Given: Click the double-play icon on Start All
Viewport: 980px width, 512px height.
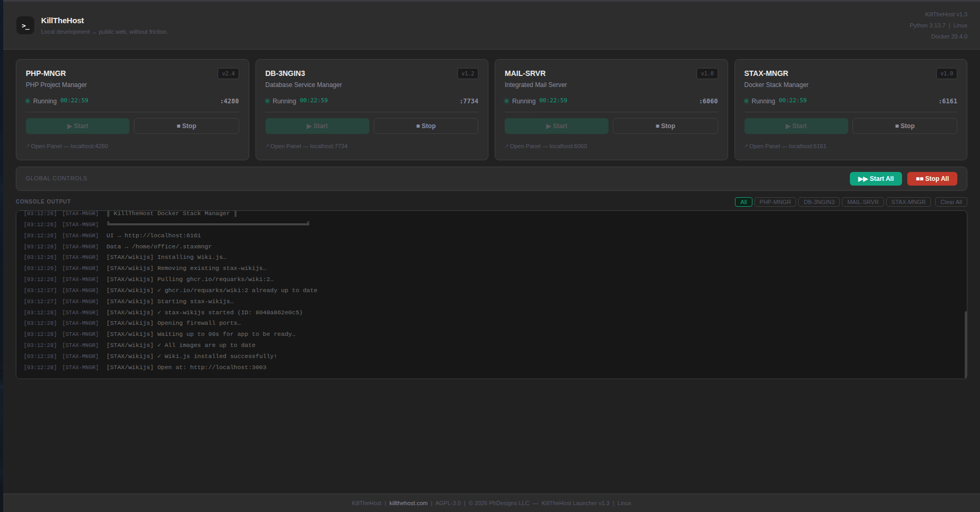Looking at the screenshot, I should click(863, 179).
